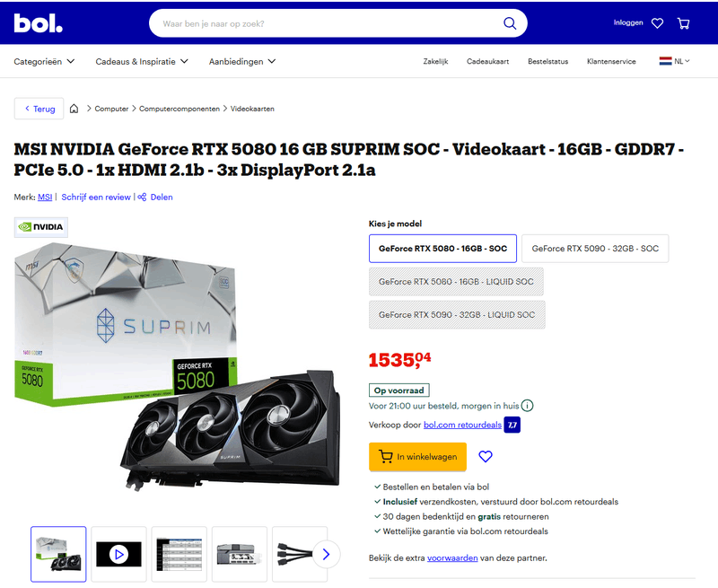
Task: Select GeForce RTX 5080 - 16GB - SOC model
Action: tap(442, 249)
